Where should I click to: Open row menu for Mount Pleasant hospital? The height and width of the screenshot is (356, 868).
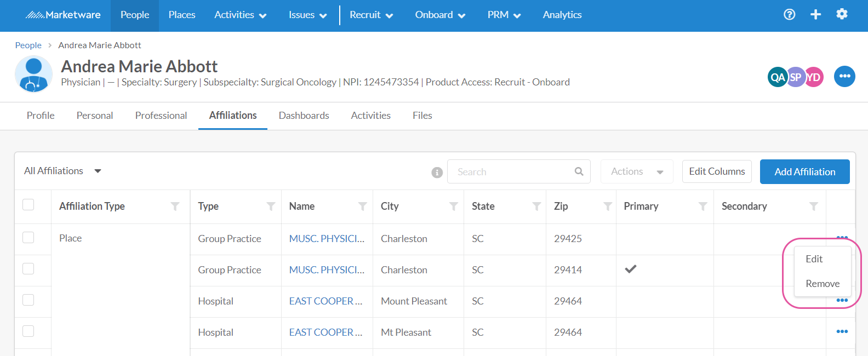point(842,301)
